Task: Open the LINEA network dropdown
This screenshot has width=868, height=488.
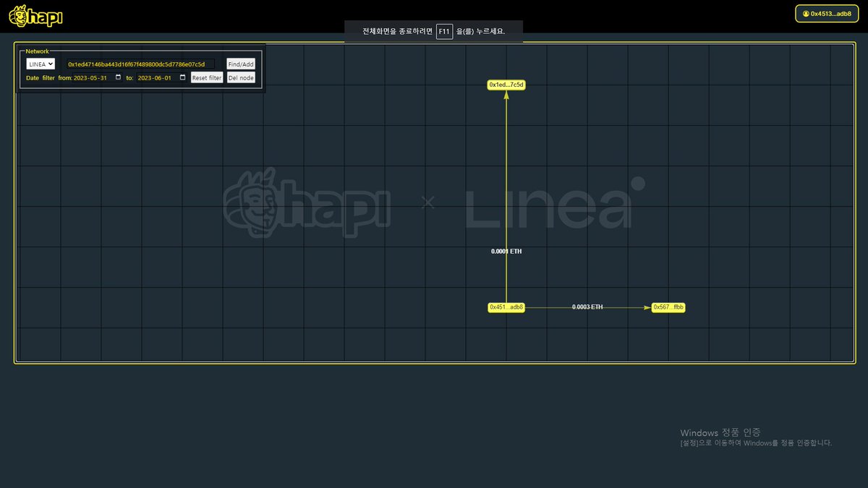Action: coord(41,64)
